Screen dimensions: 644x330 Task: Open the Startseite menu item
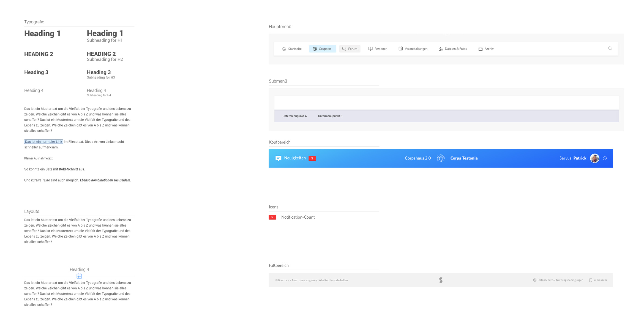click(x=292, y=49)
